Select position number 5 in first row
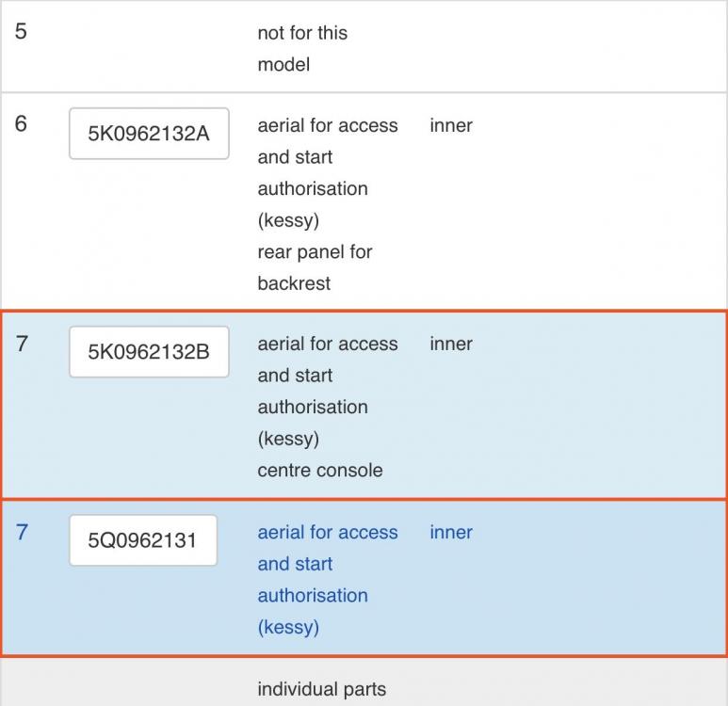This screenshot has height=706, width=728. click(21, 31)
